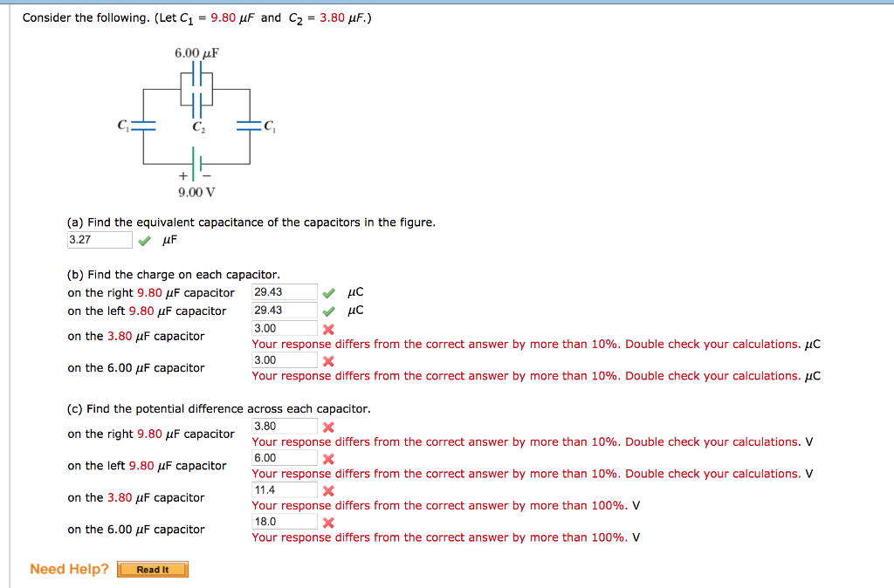894x588 pixels.
Task: Select the equivalent capacitance answer field showing 3.27
Action: 99,238
